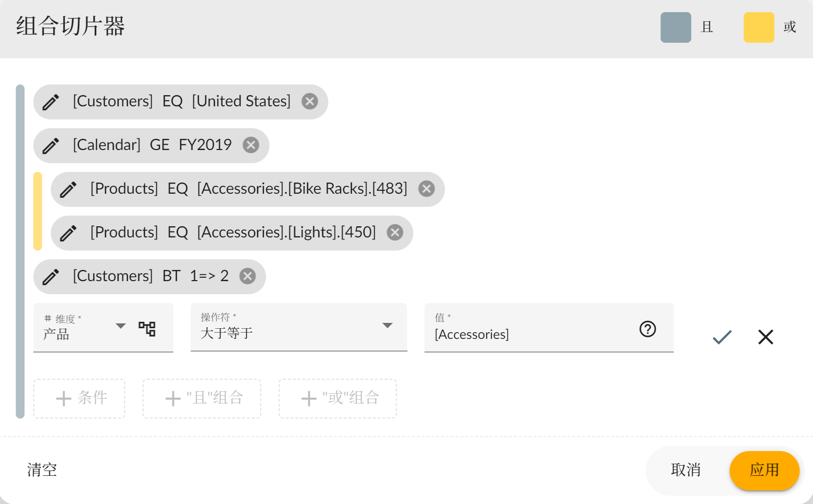Image resolution: width=813 pixels, height=504 pixels.
Task: Remove the Bike Racks product condition
Action: 426,189
